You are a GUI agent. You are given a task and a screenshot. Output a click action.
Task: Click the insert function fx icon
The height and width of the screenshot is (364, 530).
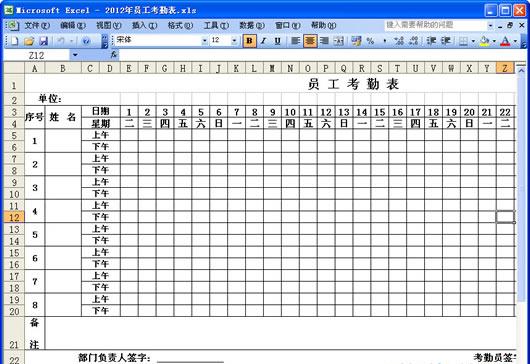click(114, 54)
